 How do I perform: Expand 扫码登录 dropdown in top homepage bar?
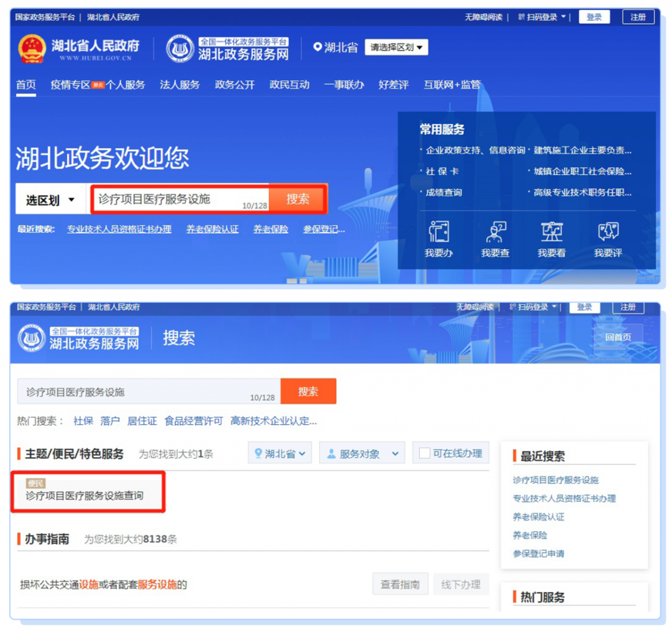[564, 17]
